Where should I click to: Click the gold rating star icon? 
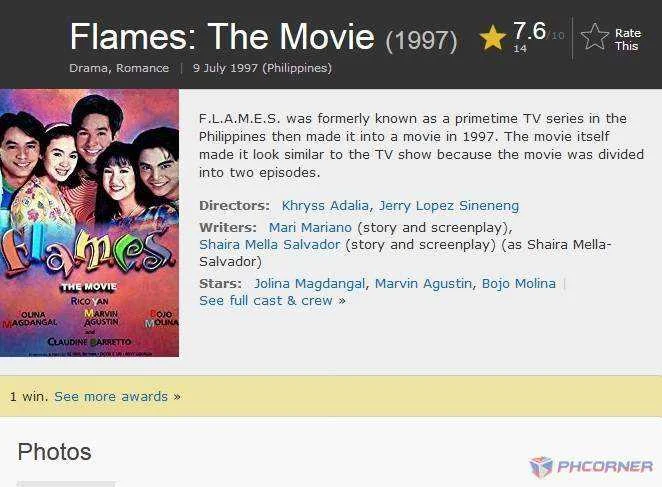click(493, 37)
